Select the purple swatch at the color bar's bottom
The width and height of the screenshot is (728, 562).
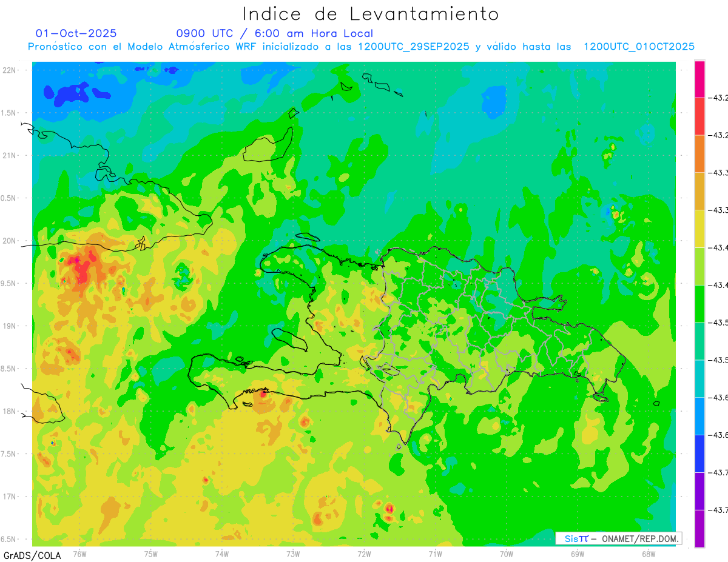click(x=699, y=529)
